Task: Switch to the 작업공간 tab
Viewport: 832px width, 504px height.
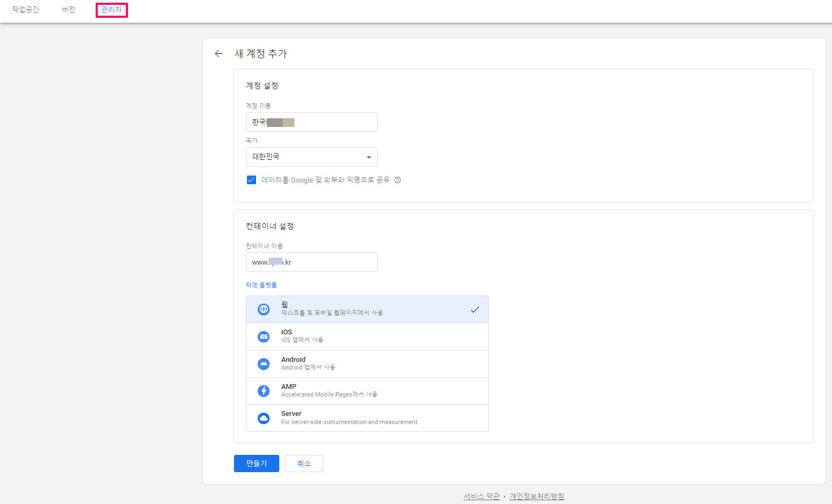Action: point(25,10)
